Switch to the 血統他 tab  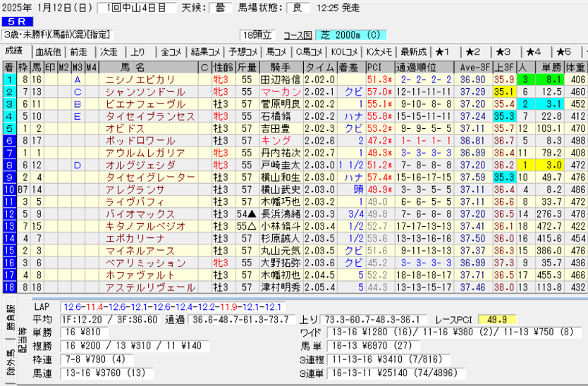click(48, 51)
